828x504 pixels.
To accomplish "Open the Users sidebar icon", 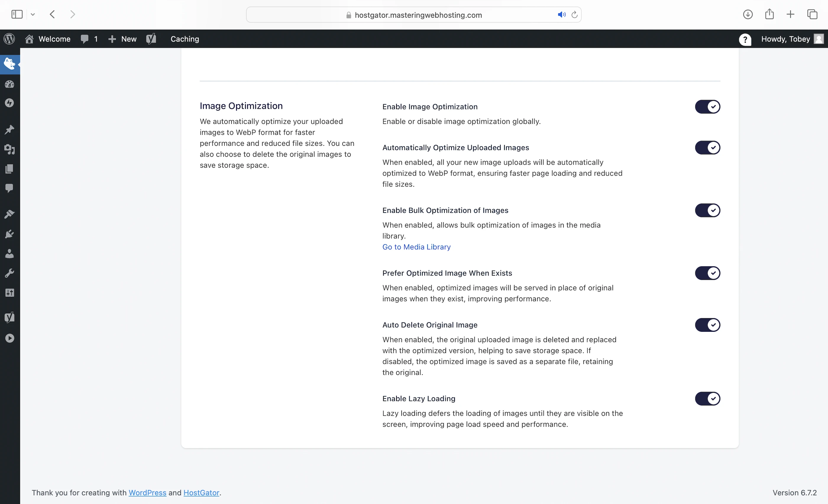I will (x=9, y=253).
